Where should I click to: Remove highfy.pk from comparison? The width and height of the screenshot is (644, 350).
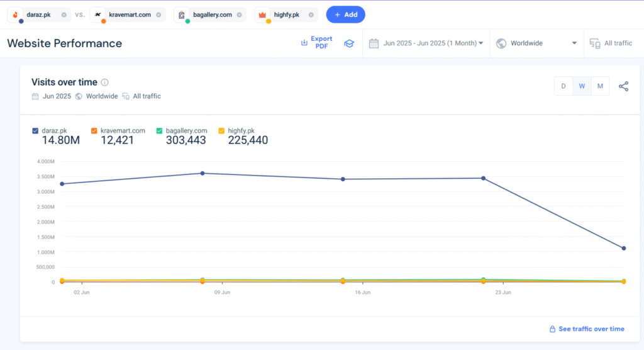tap(311, 14)
